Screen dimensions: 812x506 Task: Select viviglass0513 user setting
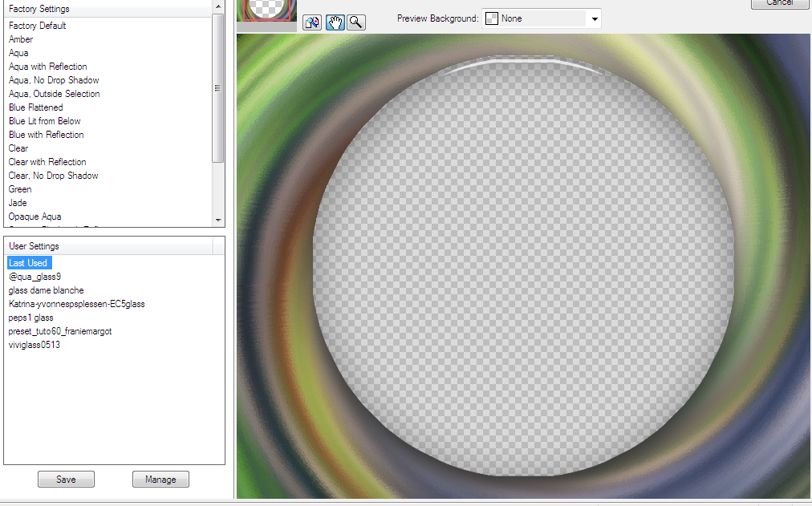coord(35,345)
